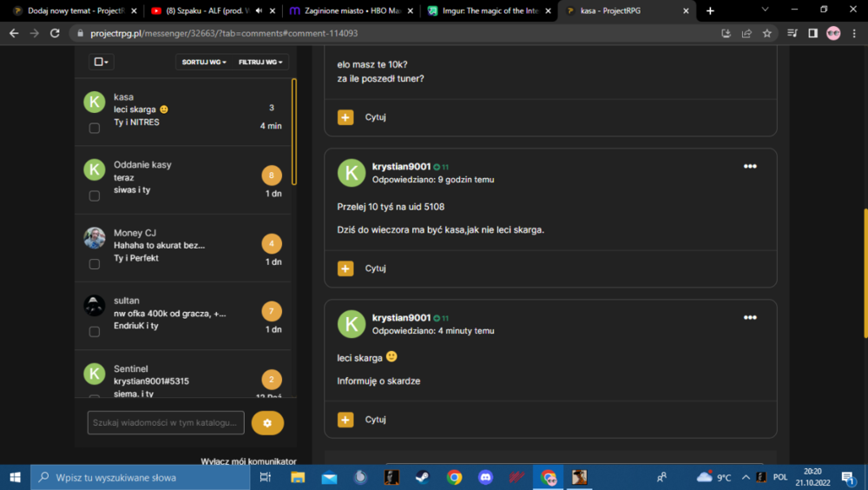Go back using the browser back arrow
868x490 pixels.
(x=14, y=33)
